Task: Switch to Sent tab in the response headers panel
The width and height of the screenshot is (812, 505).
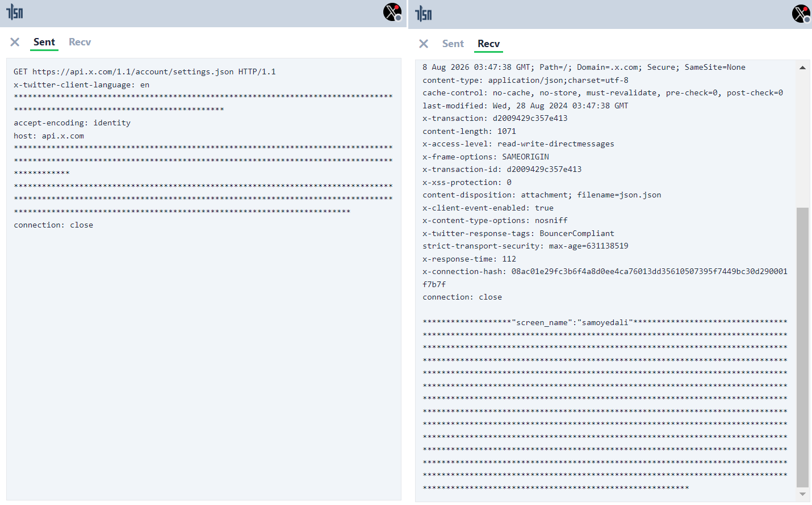Action: coord(453,44)
